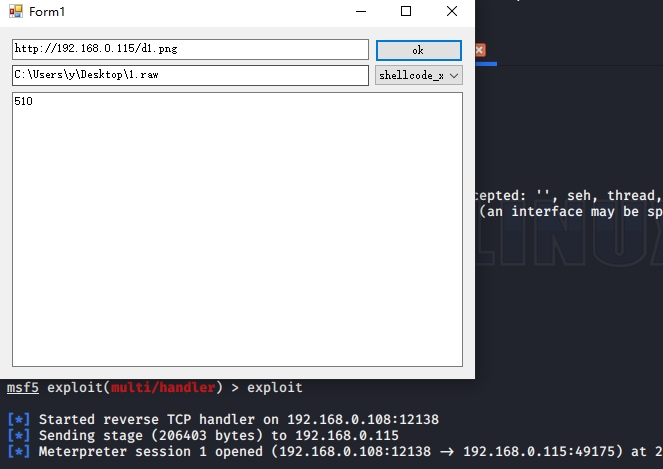
Task: Click the 'seh, thread,' text in terminal
Action: (614, 196)
